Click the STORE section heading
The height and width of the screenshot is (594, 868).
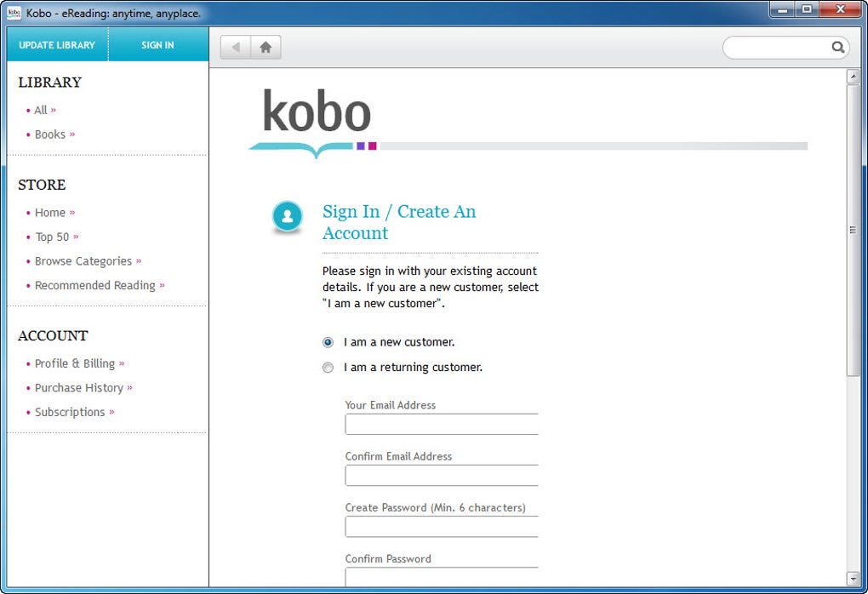pos(42,185)
